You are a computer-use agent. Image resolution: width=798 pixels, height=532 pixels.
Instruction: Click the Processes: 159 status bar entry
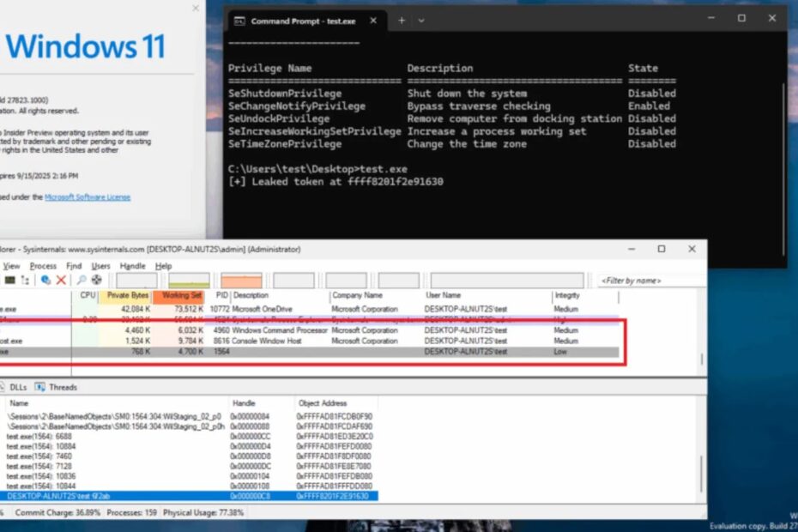click(x=132, y=512)
